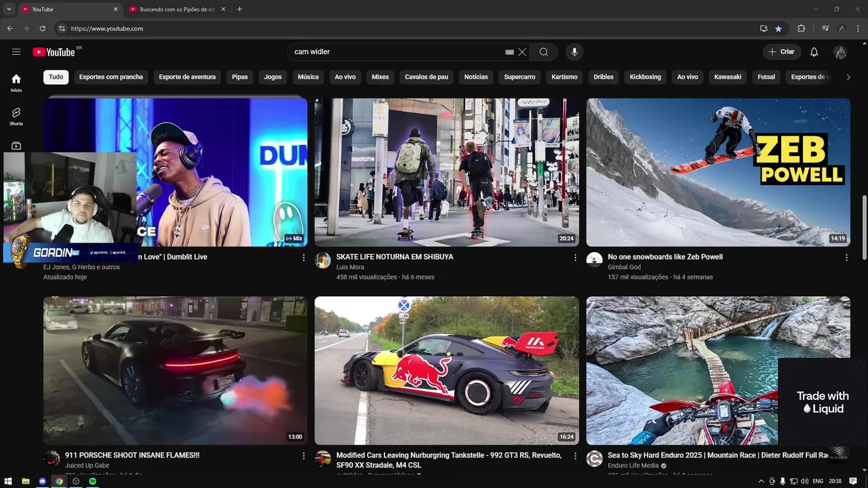Click the taskbar clock showing 20:38
This screenshot has width=868, height=488.
[x=835, y=481]
